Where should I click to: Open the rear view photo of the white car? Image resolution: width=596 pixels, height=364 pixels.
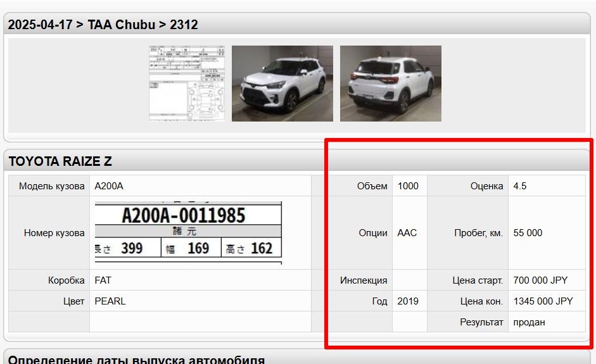pyautogui.click(x=391, y=84)
